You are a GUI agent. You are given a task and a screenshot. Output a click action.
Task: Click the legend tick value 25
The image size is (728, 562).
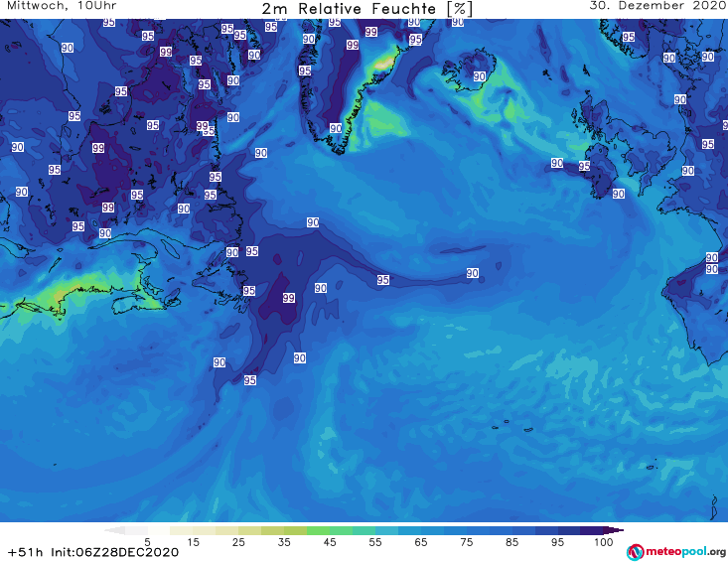click(238, 542)
